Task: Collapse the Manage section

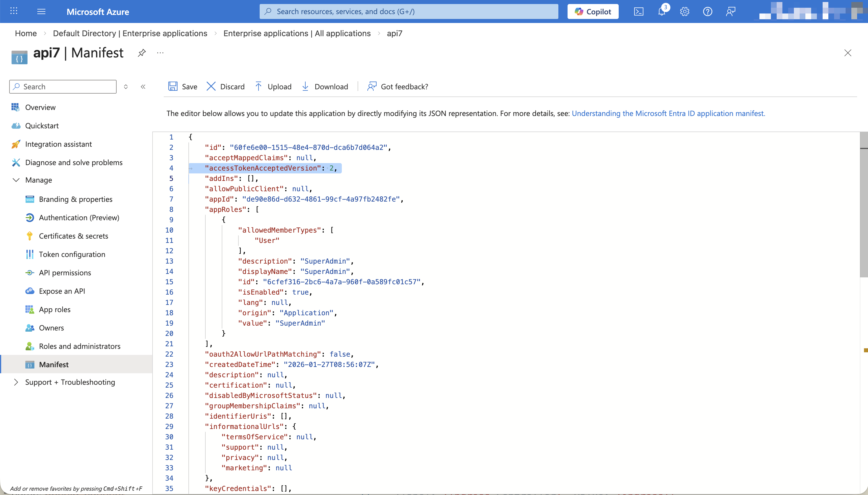Action: coord(16,180)
